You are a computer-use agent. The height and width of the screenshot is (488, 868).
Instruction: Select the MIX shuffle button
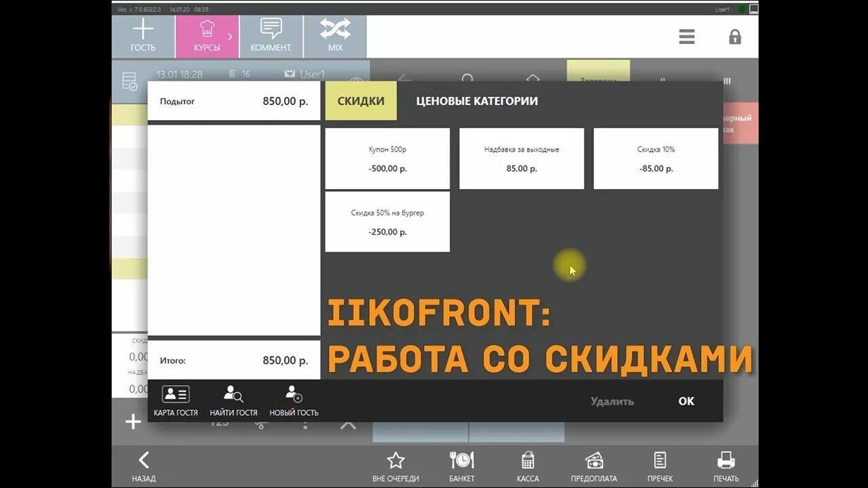pyautogui.click(x=335, y=37)
